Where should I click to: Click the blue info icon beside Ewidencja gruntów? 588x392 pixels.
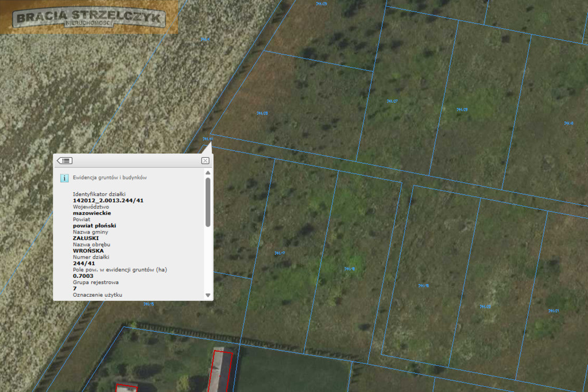64,178
